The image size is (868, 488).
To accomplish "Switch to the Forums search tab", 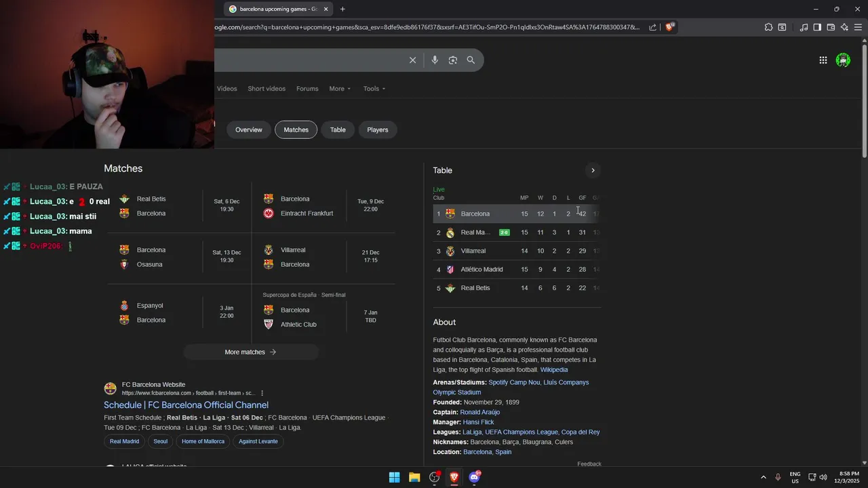I will click(307, 89).
